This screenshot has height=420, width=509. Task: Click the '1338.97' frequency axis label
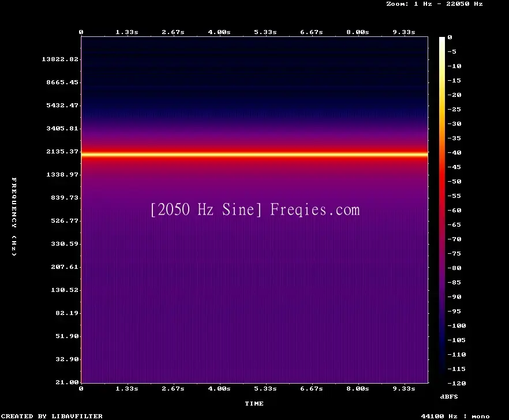point(62,174)
